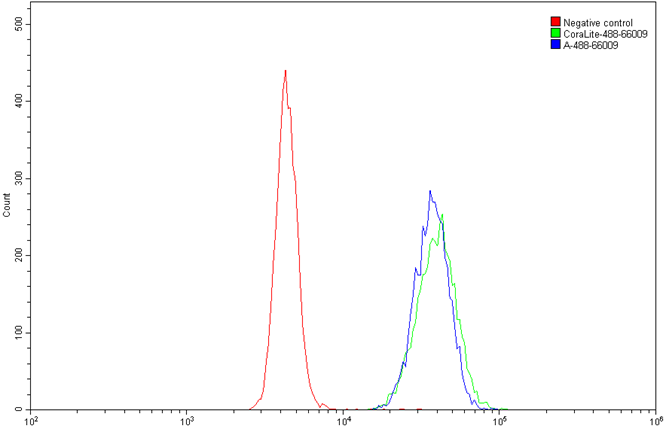Select the 'A-488-66009' legend label
This screenshot has width=666, height=426.
click(x=590, y=45)
